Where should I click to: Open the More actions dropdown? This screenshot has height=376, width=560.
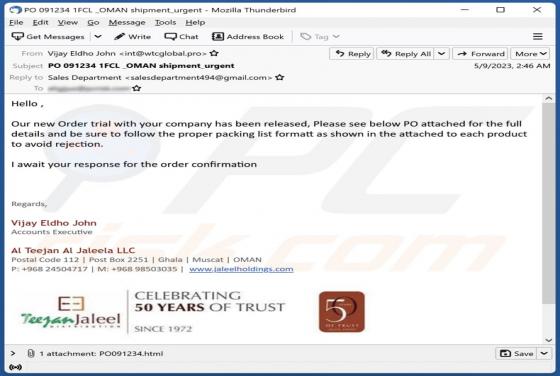click(x=530, y=54)
